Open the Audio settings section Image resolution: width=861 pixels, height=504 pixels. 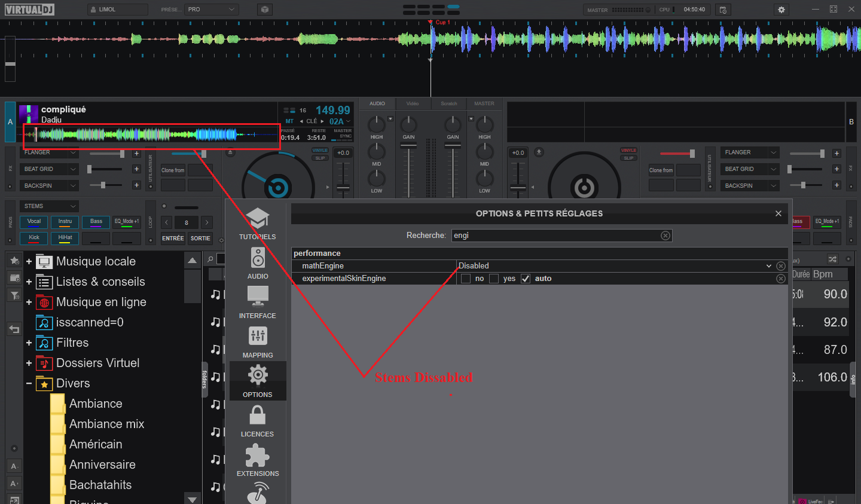tap(258, 264)
